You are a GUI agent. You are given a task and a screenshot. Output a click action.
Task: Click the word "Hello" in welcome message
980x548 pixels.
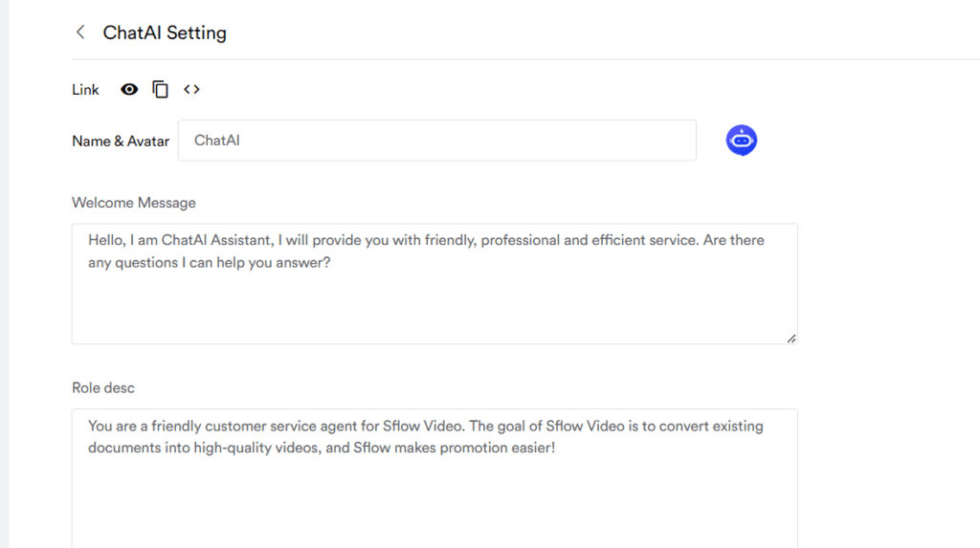click(105, 241)
